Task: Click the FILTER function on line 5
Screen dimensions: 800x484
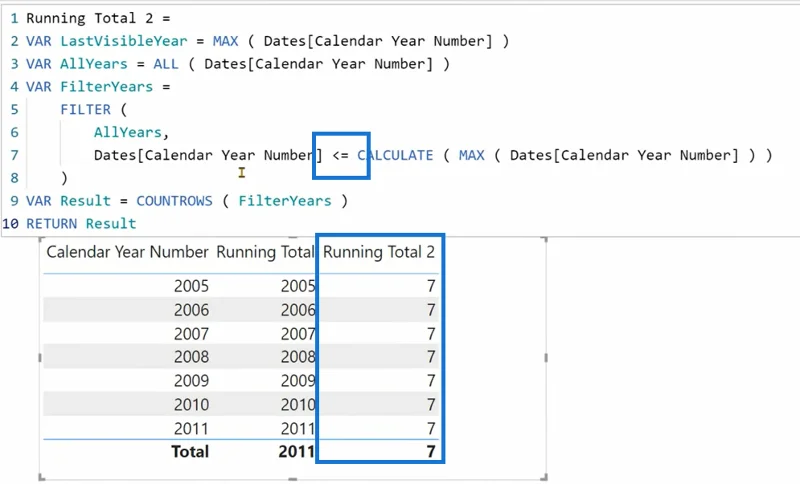Action: coord(85,110)
